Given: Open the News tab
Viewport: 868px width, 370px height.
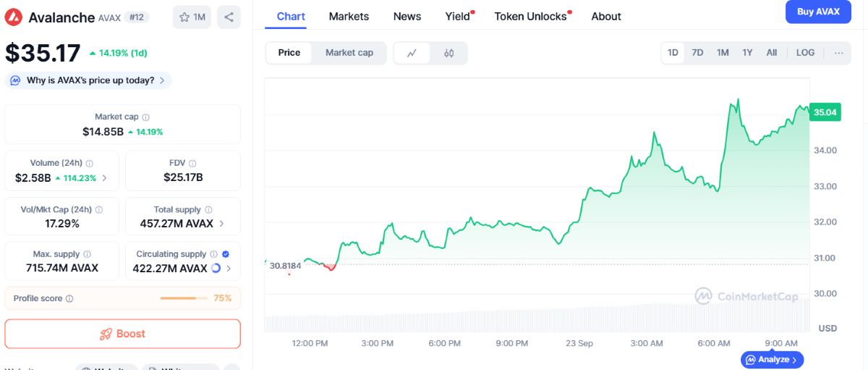Looking at the screenshot, I should pos(407,16).
